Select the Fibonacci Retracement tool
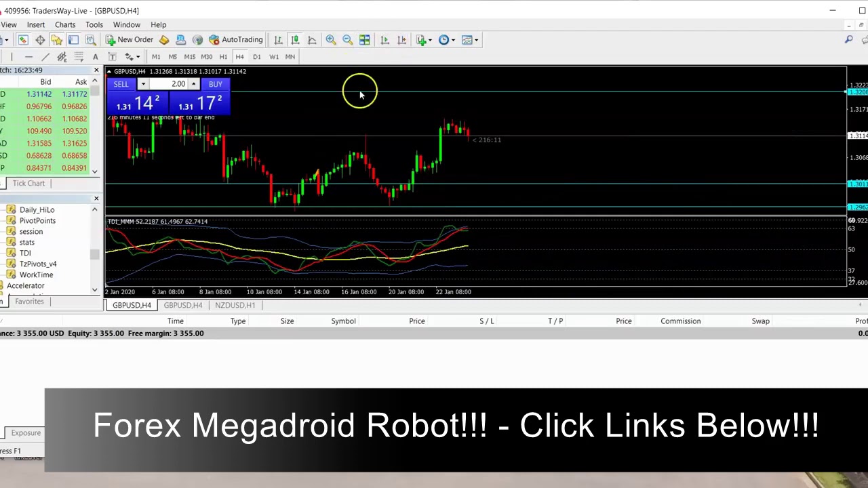868x488 pixels. tap(79, 57)
